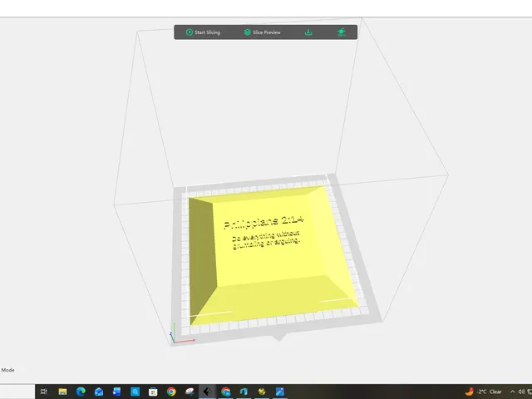Click the Start Slicing button
This screenshot has width=532, height=399.
tap(203, 32)
